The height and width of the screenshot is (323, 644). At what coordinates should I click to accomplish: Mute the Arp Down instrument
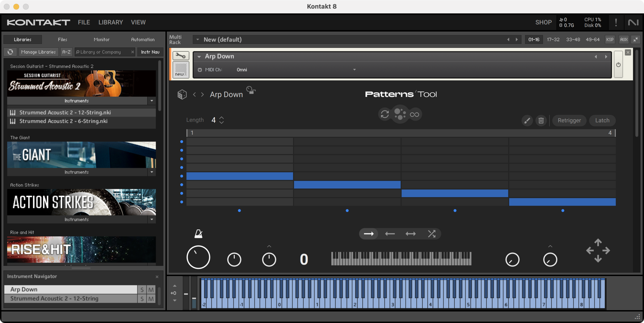(151, 289)
